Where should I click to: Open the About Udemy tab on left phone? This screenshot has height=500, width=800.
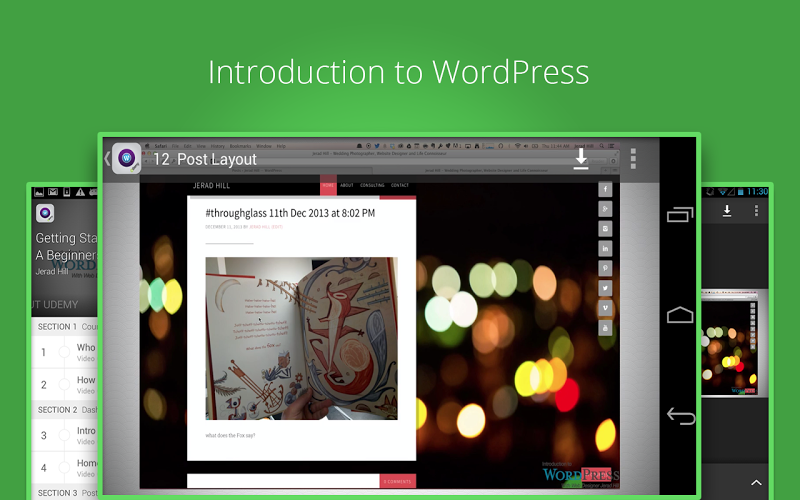coord(56,305)
